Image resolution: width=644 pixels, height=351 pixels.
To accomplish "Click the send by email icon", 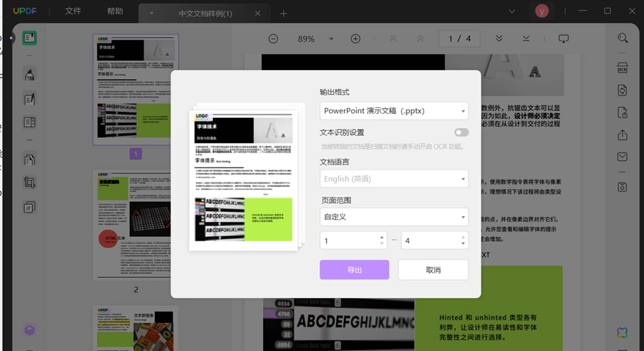I will click(622, 156).
